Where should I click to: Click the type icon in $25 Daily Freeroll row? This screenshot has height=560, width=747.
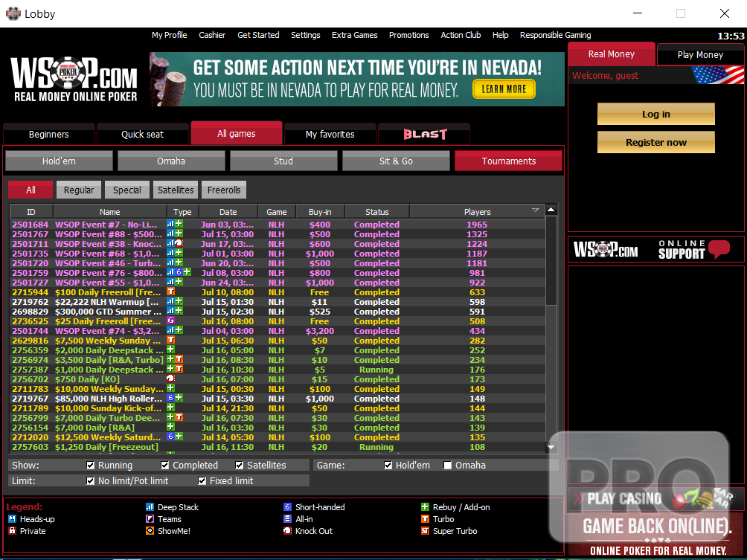(x=170, y=321)
